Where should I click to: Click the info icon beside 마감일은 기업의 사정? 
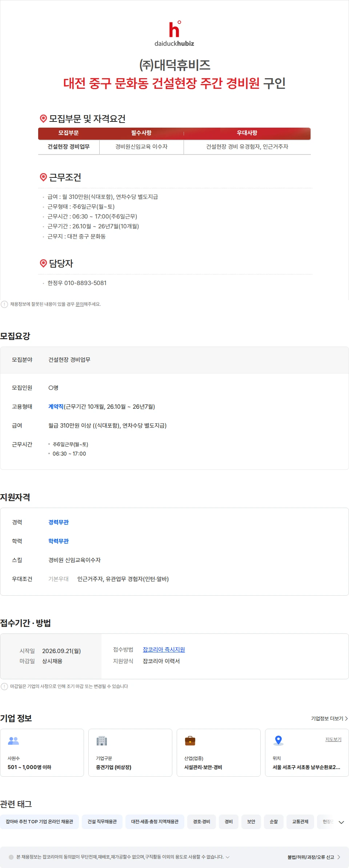click(x=4, y=687)
